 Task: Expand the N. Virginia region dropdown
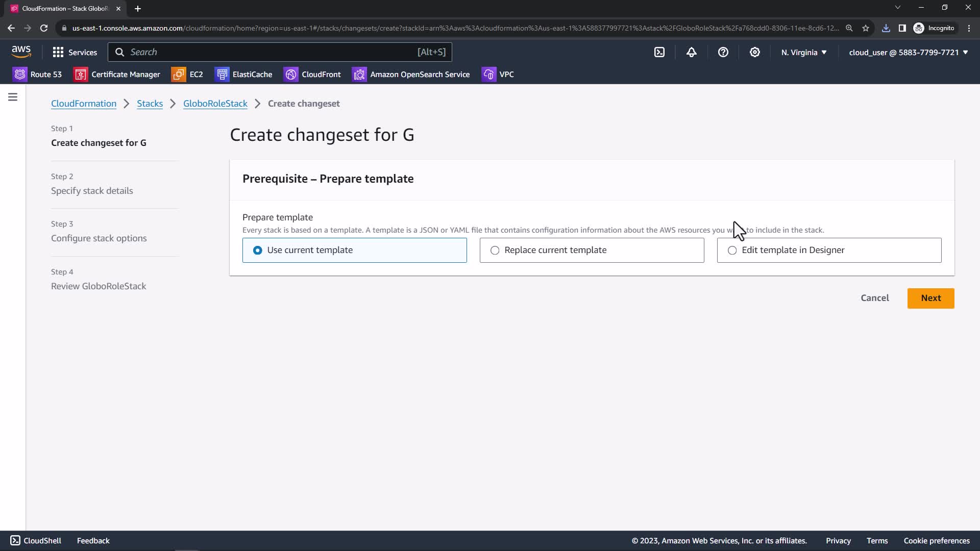click(803, 52)
